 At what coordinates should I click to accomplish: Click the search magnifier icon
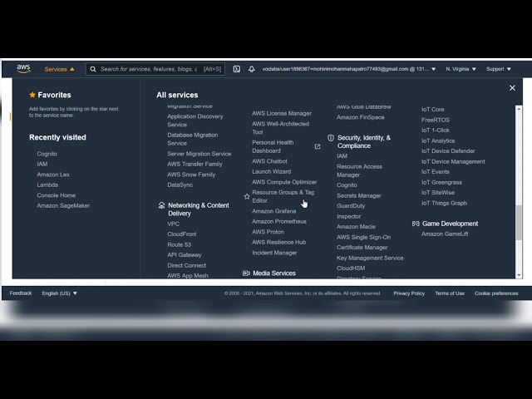(x=92, y=69)
